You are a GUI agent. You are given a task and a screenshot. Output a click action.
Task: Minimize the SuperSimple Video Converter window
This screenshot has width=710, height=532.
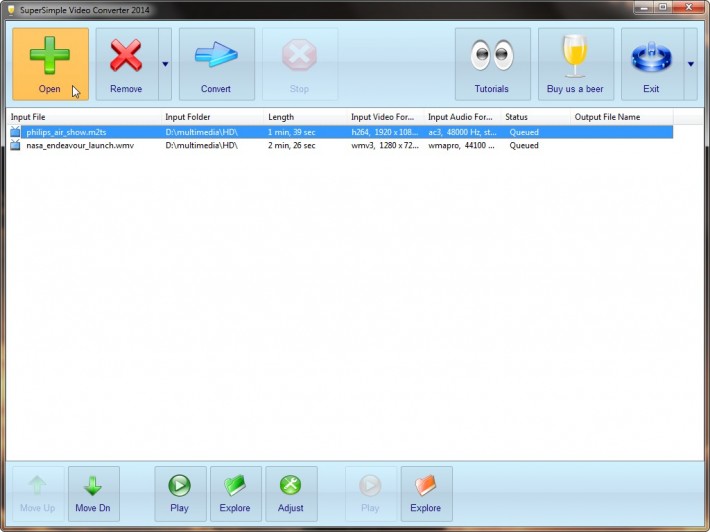(x=644, y=7)
